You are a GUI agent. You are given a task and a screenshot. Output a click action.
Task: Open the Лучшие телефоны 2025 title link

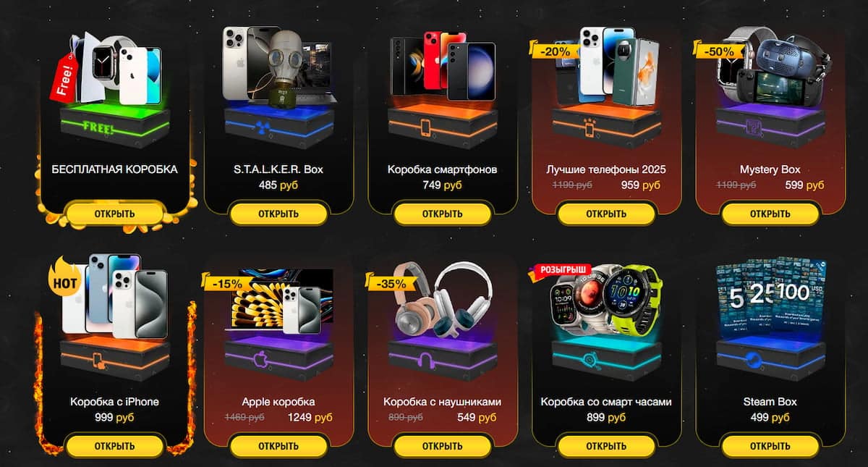click(x=606, y=169)
